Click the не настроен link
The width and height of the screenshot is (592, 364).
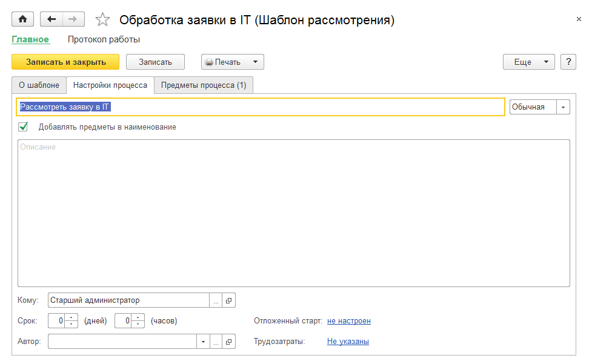click(348, 321)
